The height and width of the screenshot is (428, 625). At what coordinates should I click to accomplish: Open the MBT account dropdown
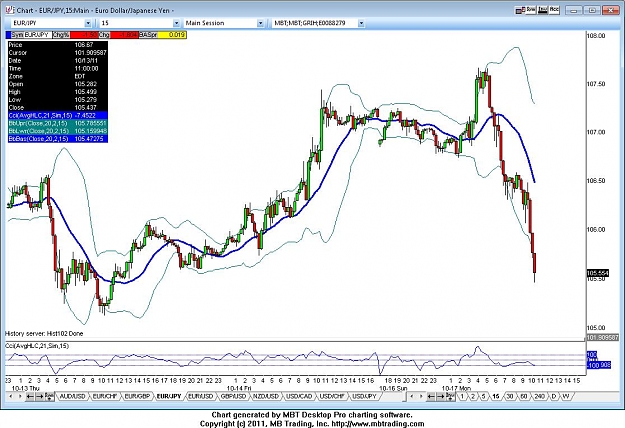361,23
